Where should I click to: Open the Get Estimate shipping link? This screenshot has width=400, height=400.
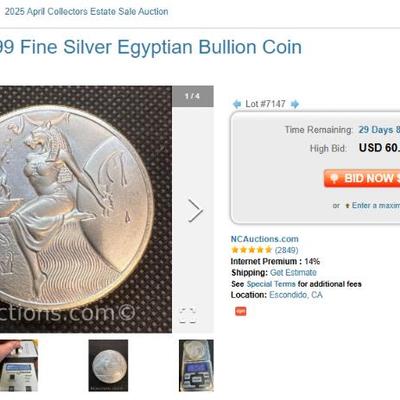[x=293, y=273]
